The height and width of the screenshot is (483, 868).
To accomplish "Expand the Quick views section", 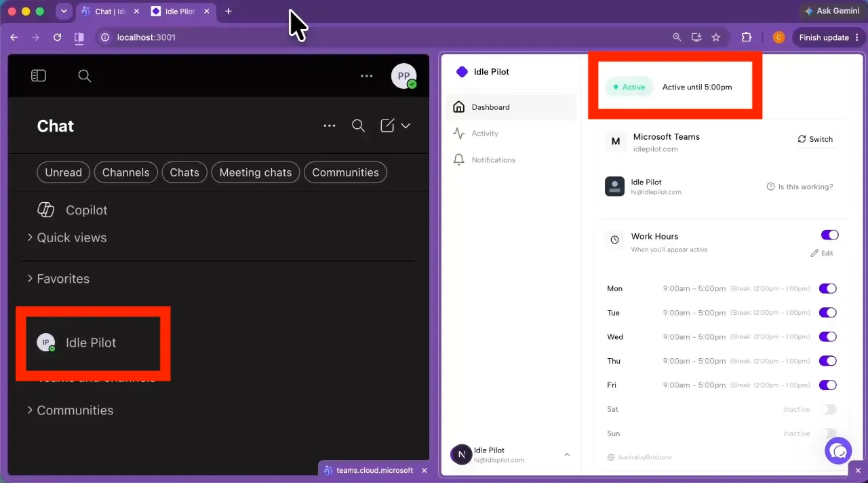I will pos(66,237).
